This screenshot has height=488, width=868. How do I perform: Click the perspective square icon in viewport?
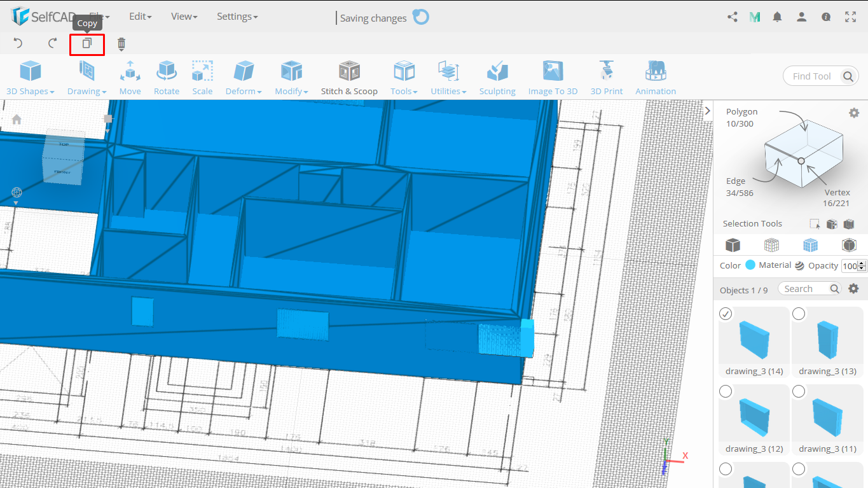tap(108, 118)
